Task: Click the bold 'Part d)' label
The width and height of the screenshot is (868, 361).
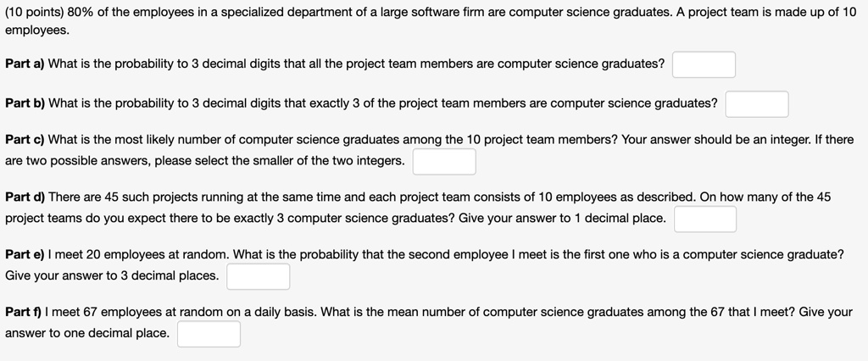Action: [x=25, y=197]
